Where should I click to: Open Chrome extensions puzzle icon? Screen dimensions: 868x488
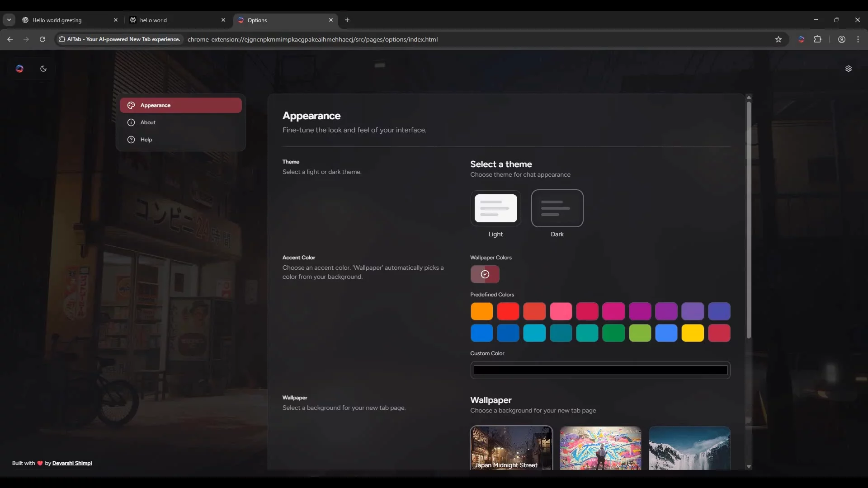coord(818,39)
